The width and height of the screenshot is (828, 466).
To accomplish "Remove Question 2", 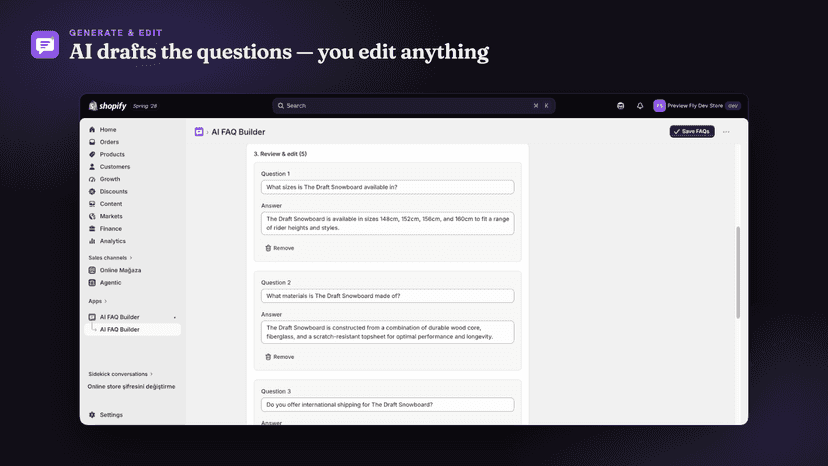I will coord(279,357).
